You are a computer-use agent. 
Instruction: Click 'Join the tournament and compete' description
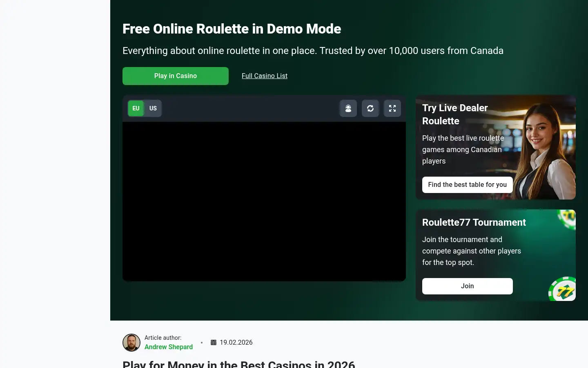click(472, 251)
